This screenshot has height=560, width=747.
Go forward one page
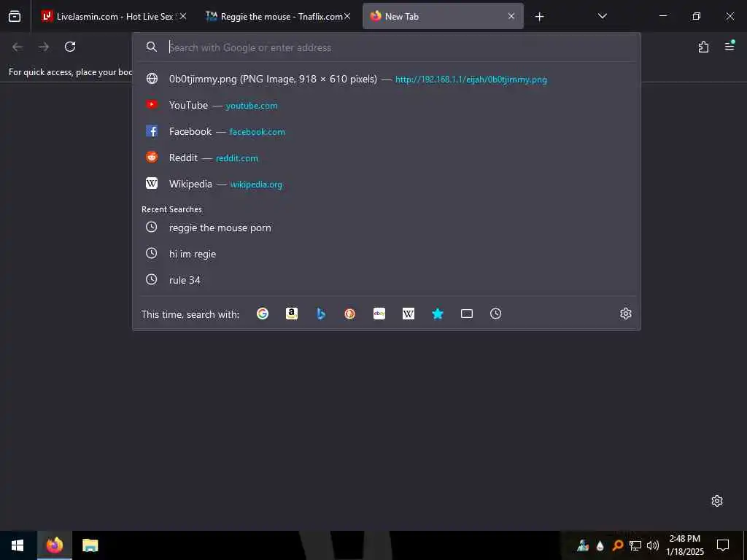(x=44, y=47)
